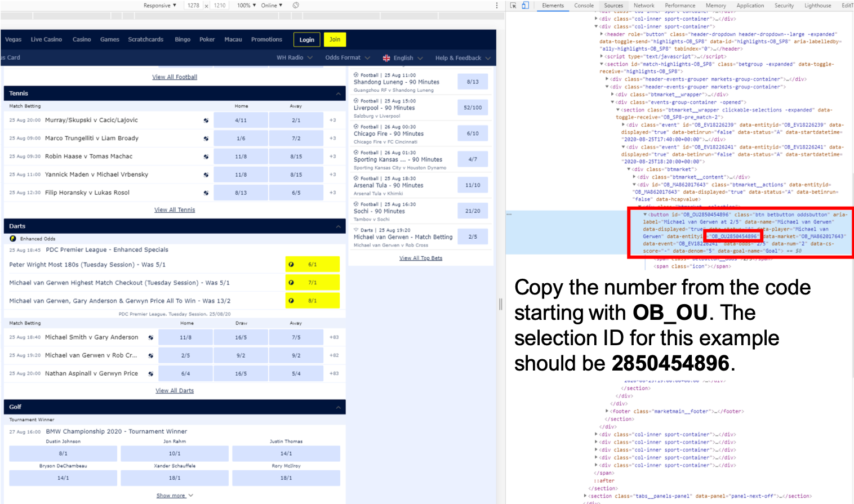Open the 100% zoom dropdown
The height and width of the screenshot is (504, 854).
[246, 5]
